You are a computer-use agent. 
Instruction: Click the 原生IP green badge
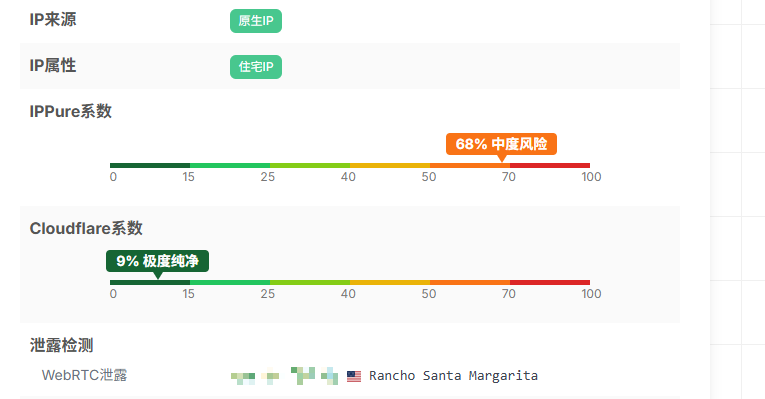pos(256,21)
